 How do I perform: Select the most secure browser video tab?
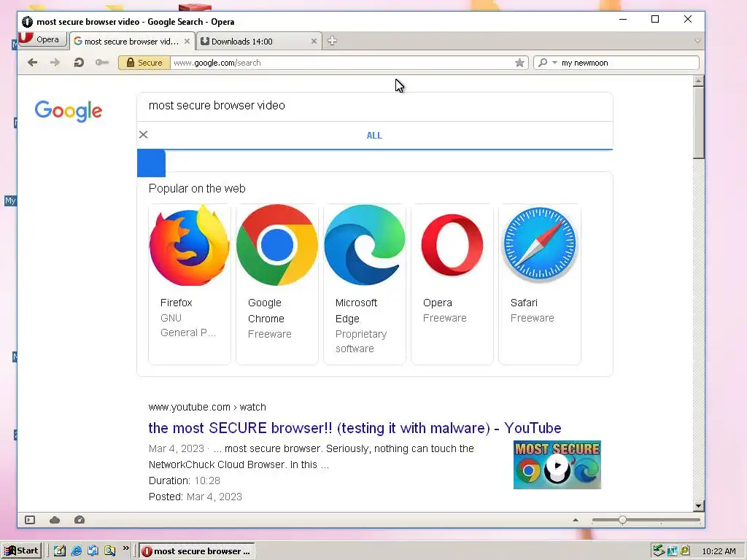coord(132,42)
